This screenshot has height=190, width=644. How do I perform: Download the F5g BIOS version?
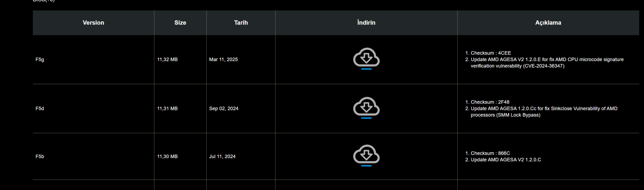pos(366,58)
